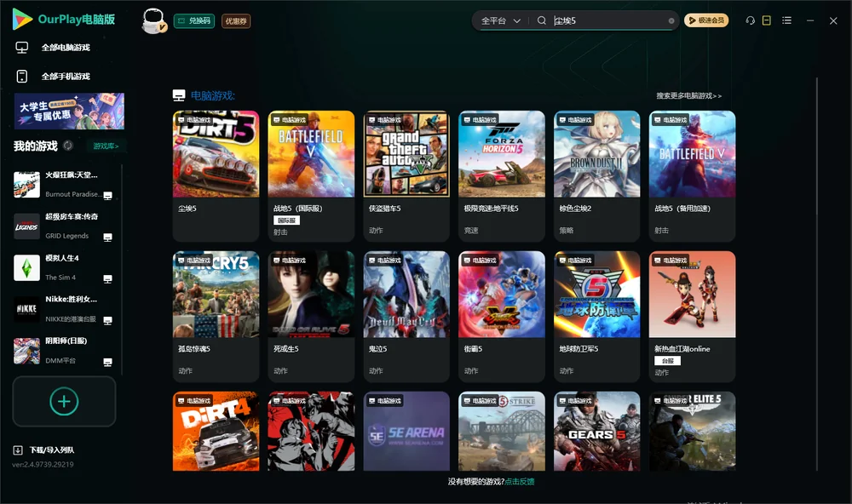This screenshot has width=852, height=504.
Task: Click the 优惠券 coupon button
Action: pos(236,21)
